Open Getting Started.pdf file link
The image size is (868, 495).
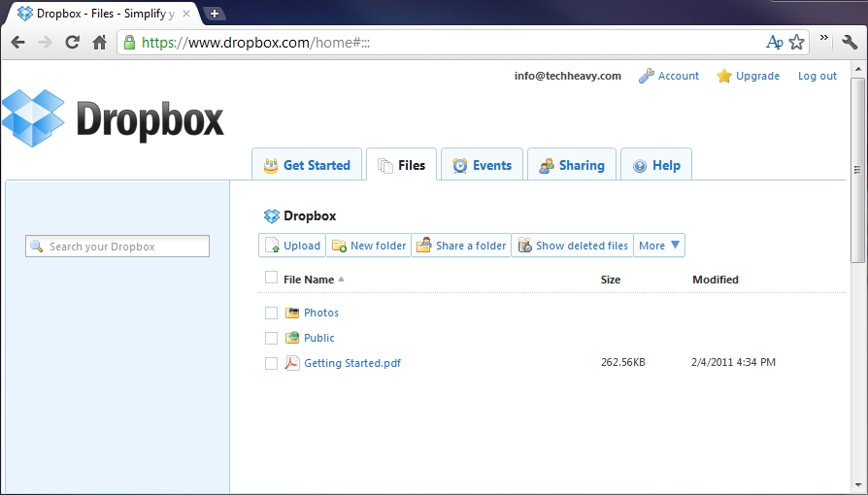352,363
